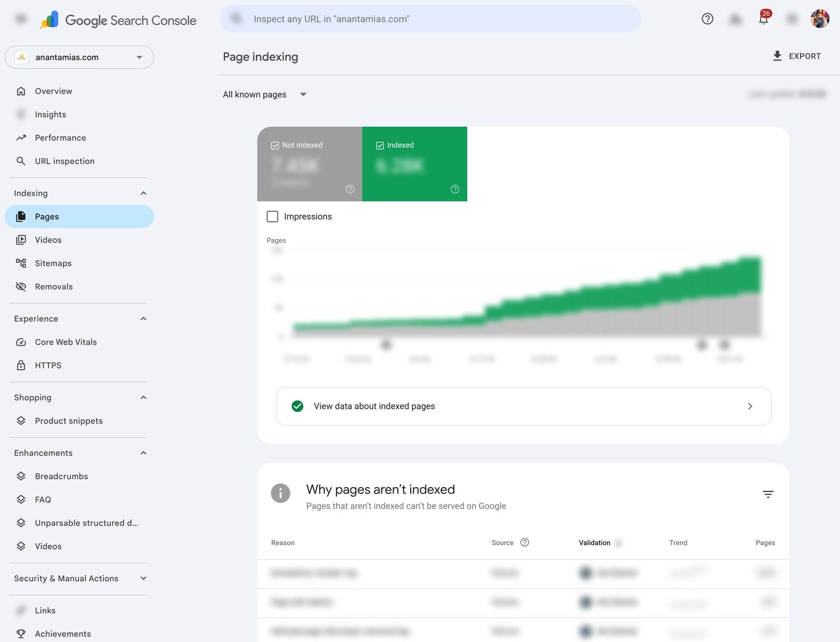Open Unparsable structured data report
The height and width of the screenshot is (642, 840).
[x=79, y=523]
